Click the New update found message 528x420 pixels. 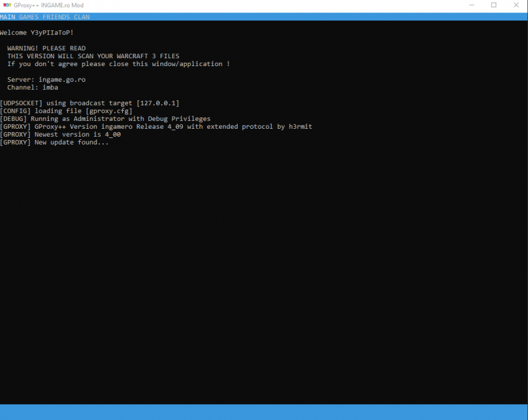pos(54,143)
